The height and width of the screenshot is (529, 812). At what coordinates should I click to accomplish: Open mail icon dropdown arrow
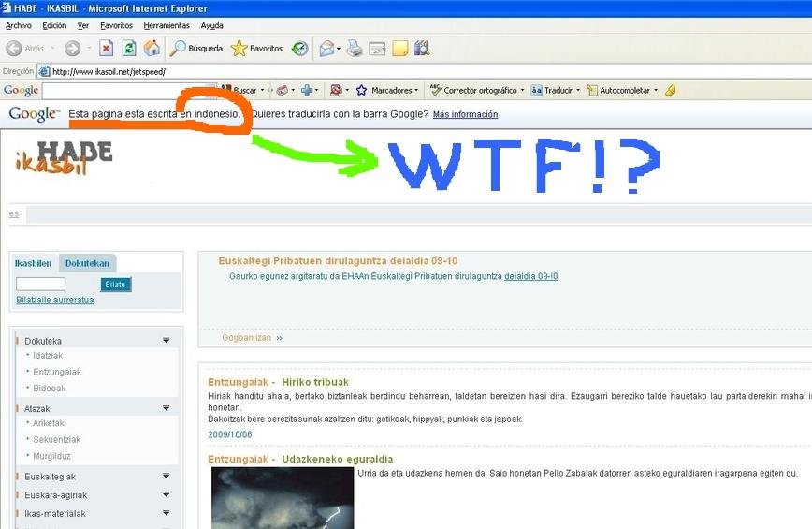tap(339, 49)
